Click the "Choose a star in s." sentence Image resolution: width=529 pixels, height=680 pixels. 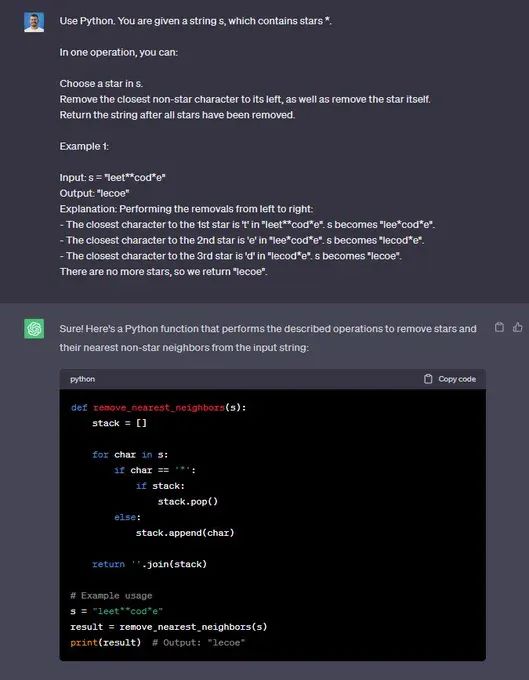(x=101, y=83)
